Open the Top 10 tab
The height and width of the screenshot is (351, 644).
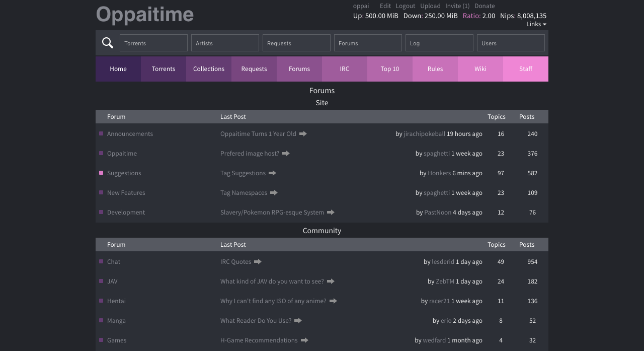tap(390, 69)
